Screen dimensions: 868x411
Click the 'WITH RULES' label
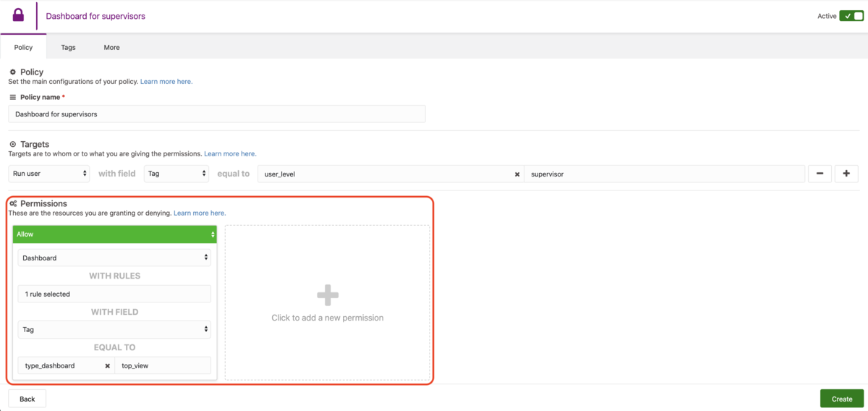coord(114,276)
